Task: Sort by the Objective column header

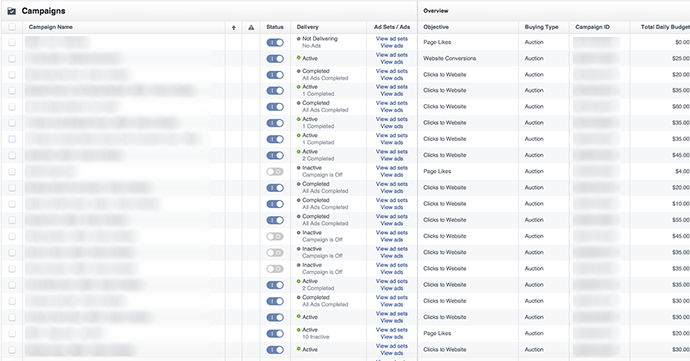Action: [x=436, y=27]
